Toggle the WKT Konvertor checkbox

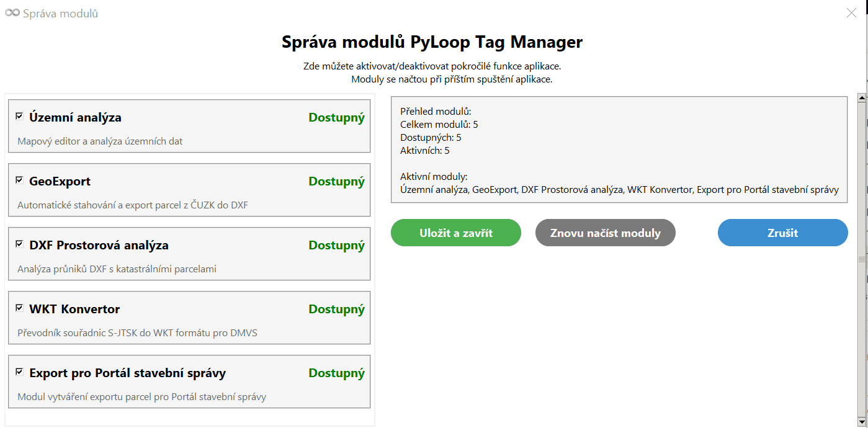point(20,308)
